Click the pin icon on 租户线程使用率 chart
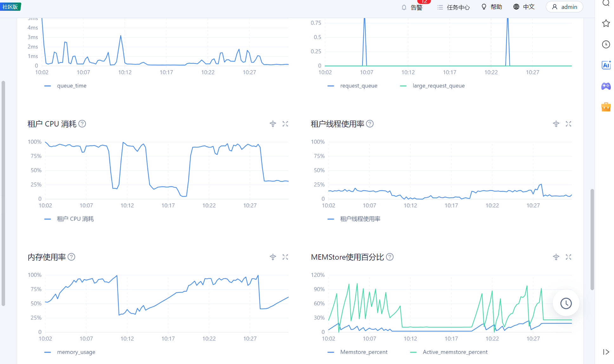This screenshot has height=364, width=614. click(x=556, y=124)
